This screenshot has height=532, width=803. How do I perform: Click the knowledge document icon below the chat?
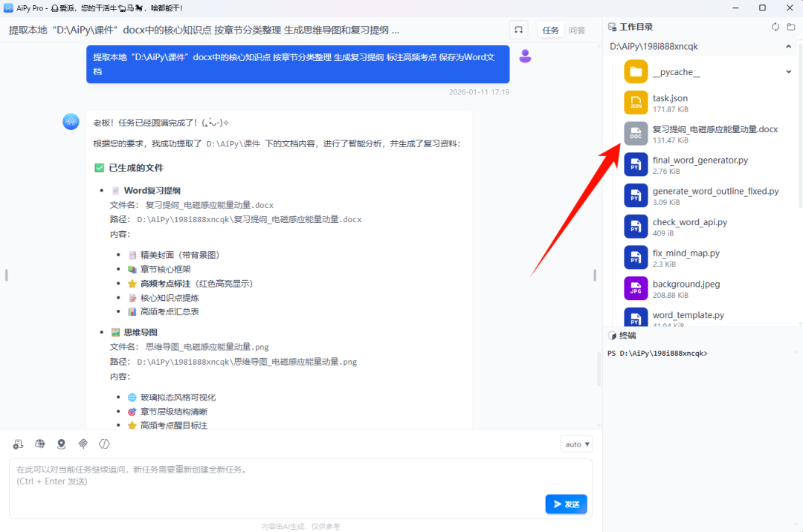pos(19,444)
